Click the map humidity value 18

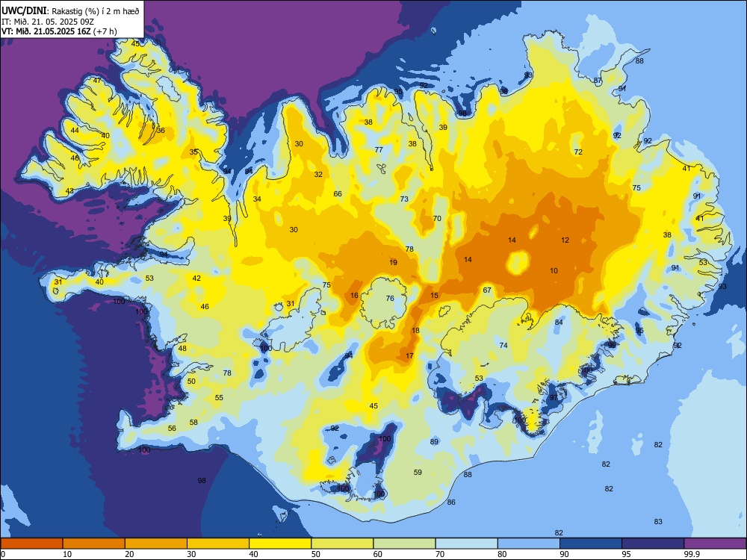tap(415, 331)
